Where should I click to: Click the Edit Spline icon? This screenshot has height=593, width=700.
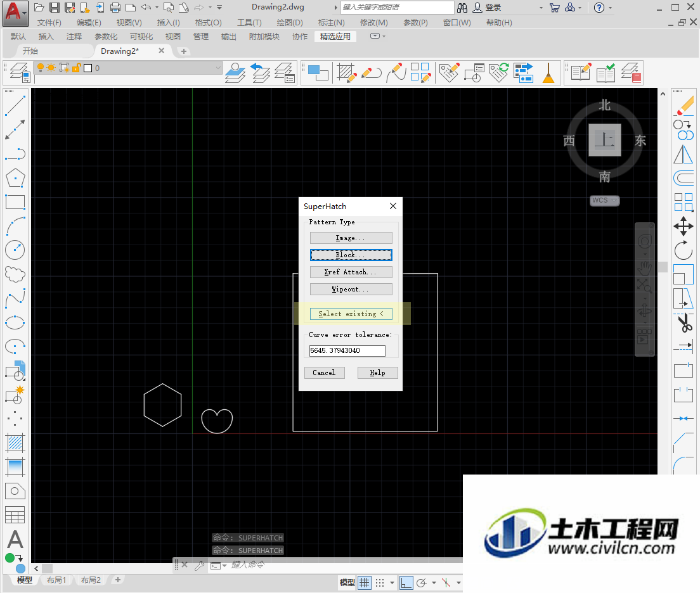click(396, 72)
